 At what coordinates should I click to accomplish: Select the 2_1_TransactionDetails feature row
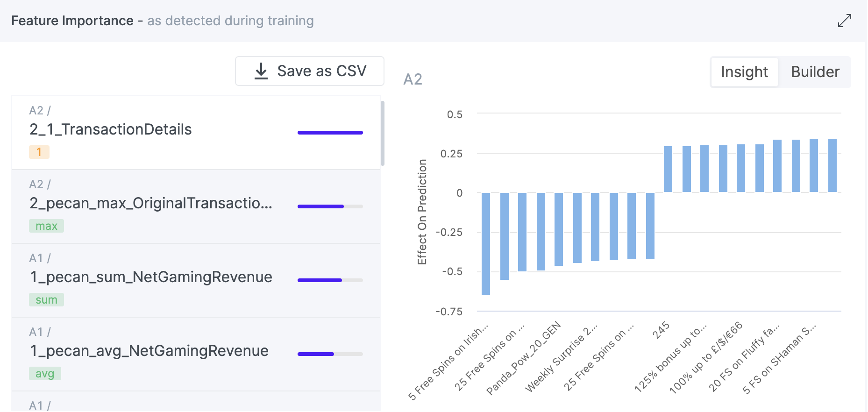196,133
